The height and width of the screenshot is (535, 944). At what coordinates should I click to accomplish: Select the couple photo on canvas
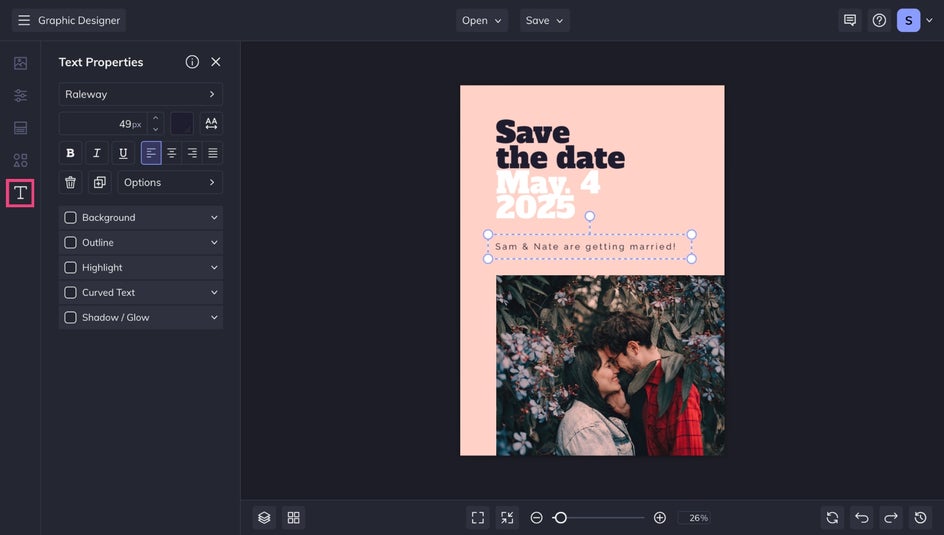pyautogui.click(x=610, y=365)
